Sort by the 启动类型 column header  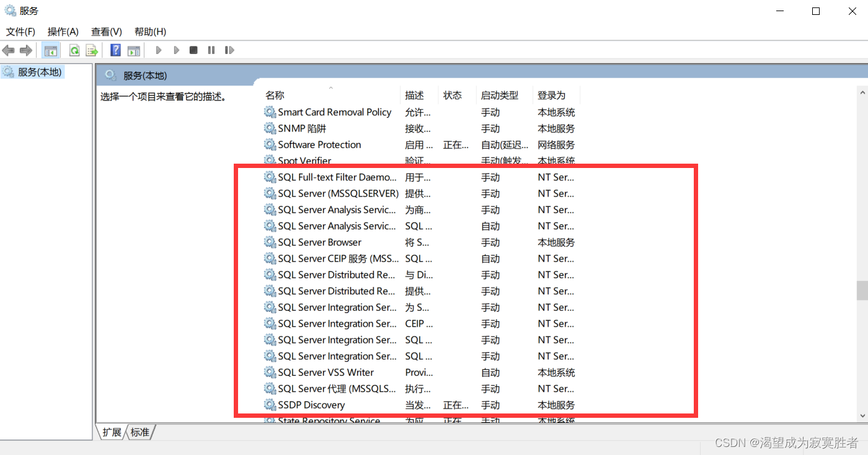[505, 95]
